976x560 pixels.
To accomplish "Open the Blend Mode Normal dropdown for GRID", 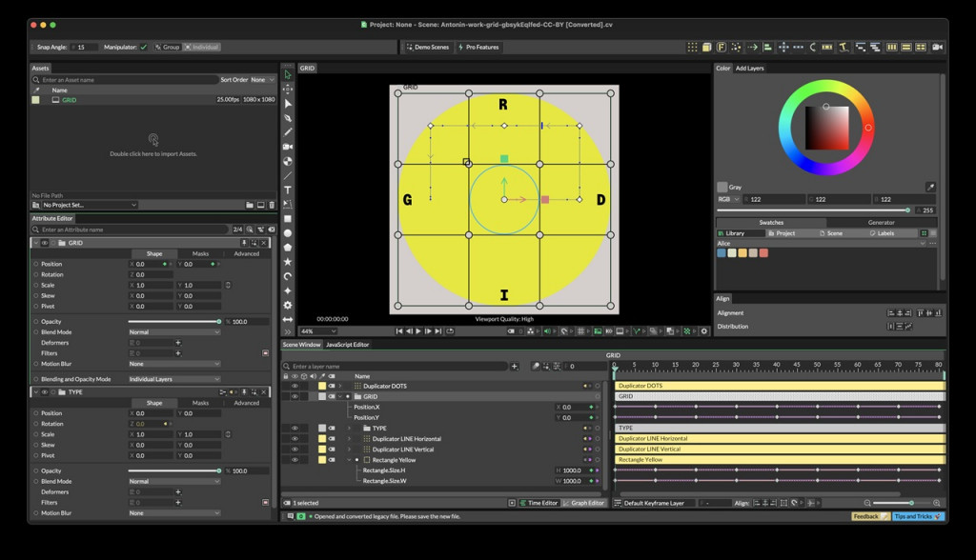I will 175,332.
